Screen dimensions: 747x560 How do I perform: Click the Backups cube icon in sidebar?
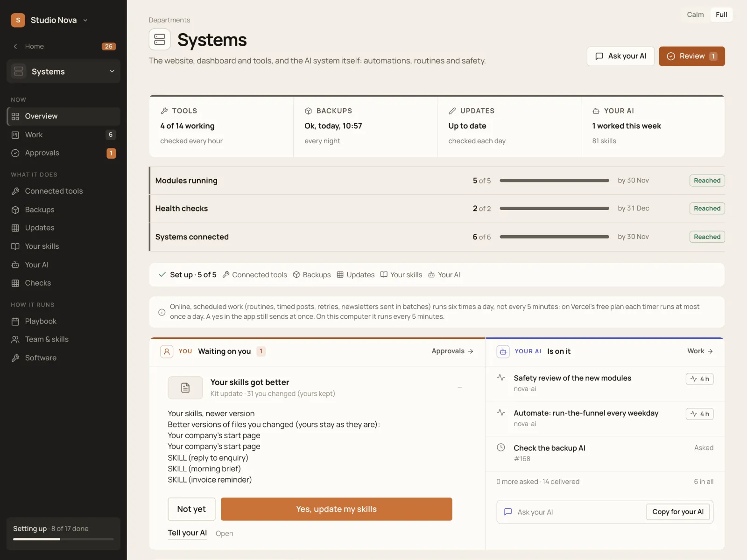(15, 210)
